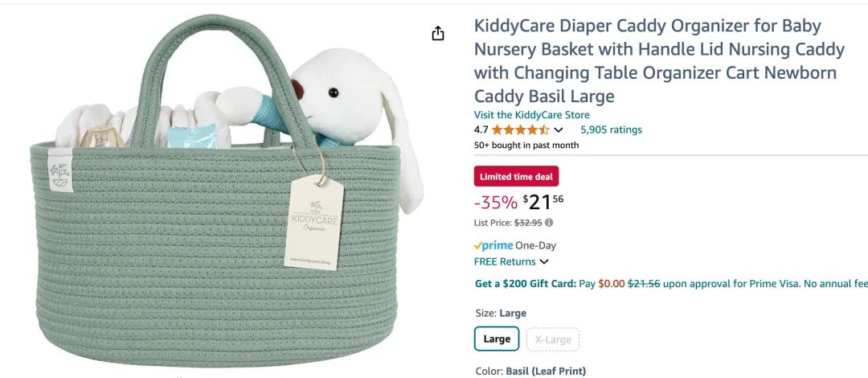The image size is (868, 378).
Task: Click the $21.56 deal price
Action: [x=543, y=202]
